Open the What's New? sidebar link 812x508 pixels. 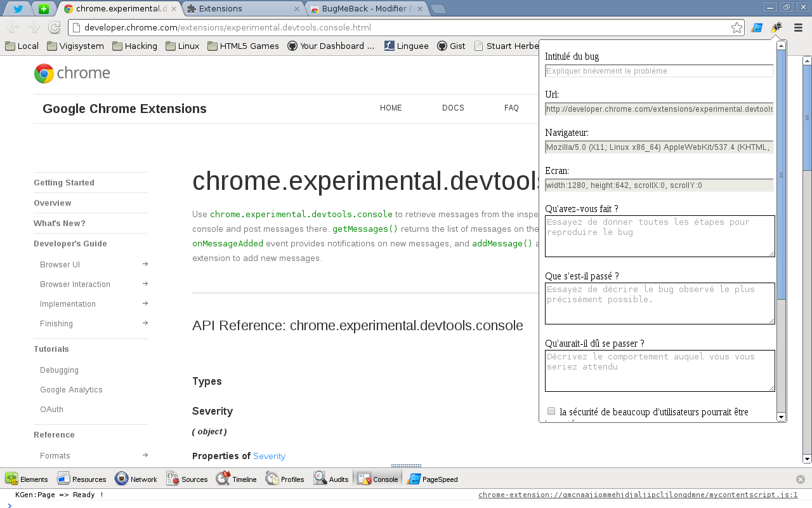[x=60, y=224]
